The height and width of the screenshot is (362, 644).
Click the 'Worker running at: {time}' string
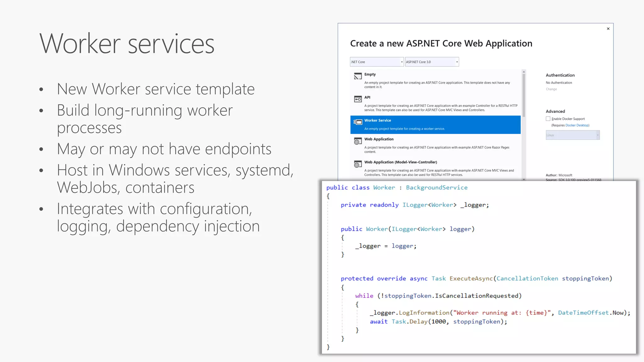502,313
